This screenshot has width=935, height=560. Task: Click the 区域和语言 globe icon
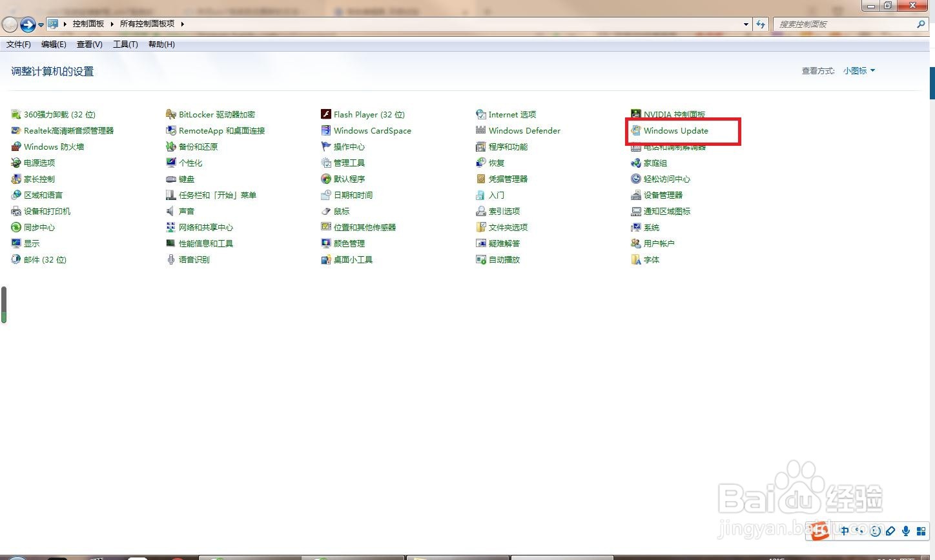pyautogui.click(x=16, y=195)
